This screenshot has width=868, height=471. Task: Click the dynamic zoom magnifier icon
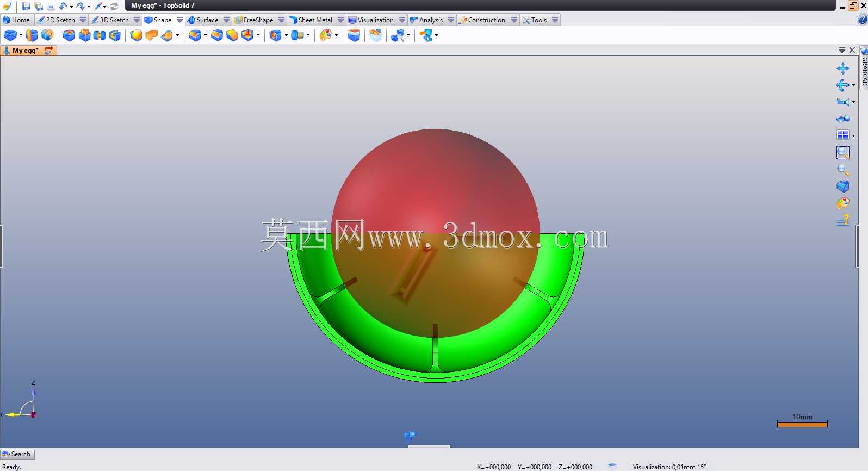(843, 170)
